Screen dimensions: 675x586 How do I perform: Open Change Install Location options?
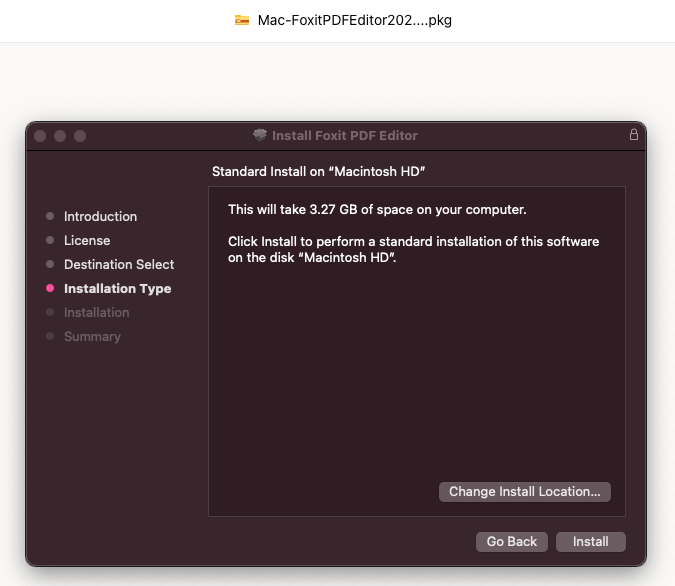524,492
